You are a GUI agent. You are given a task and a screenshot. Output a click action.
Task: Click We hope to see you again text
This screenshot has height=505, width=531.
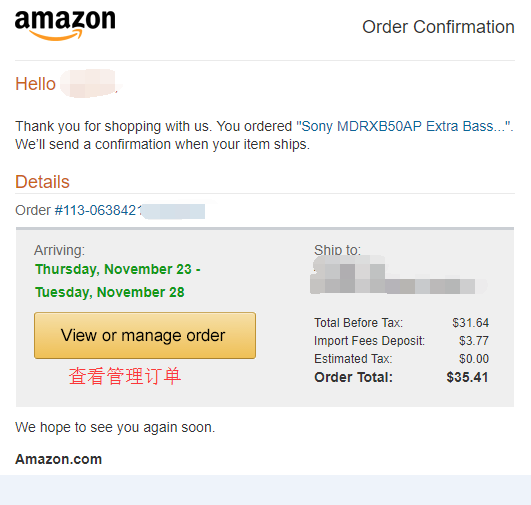(x=115, y=427)
